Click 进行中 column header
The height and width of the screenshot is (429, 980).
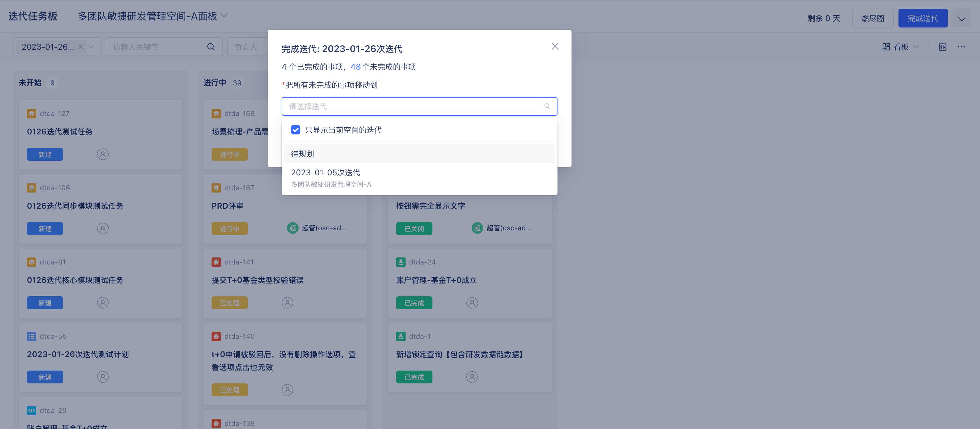click(x=214, y=83)
